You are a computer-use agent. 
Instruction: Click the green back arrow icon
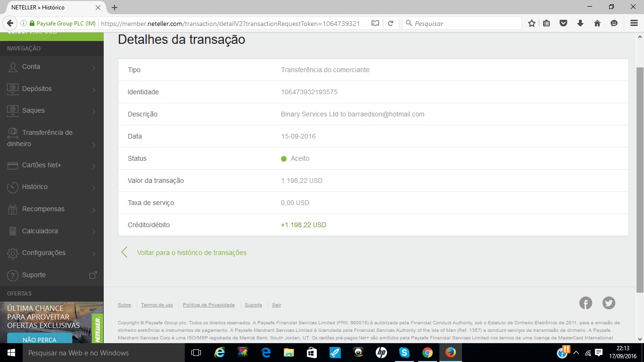[x=124, y=252]
